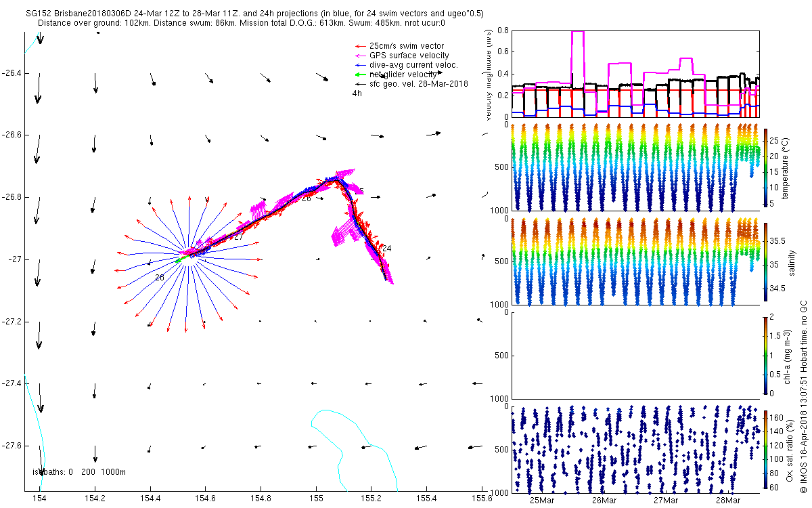Select the 'dive-avg current veloc.' legend label
This screenshot has width=812, height=508.
[x=413, y=65]
